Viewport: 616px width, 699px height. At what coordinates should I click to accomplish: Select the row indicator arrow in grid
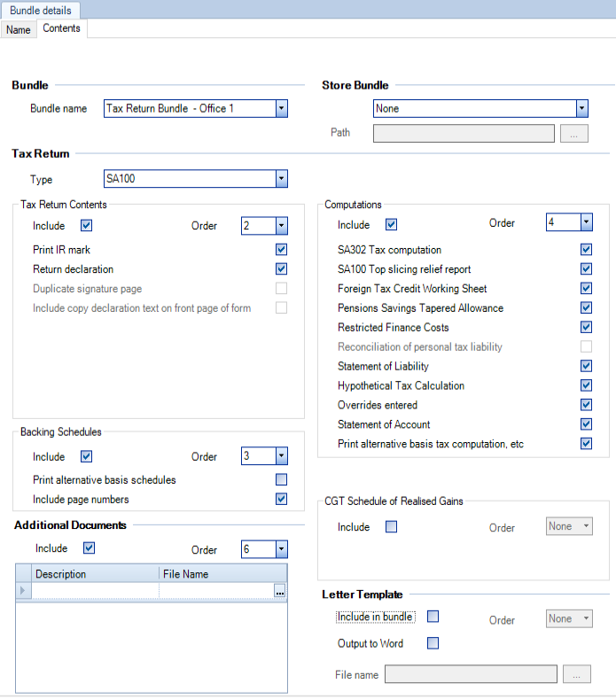23,591
